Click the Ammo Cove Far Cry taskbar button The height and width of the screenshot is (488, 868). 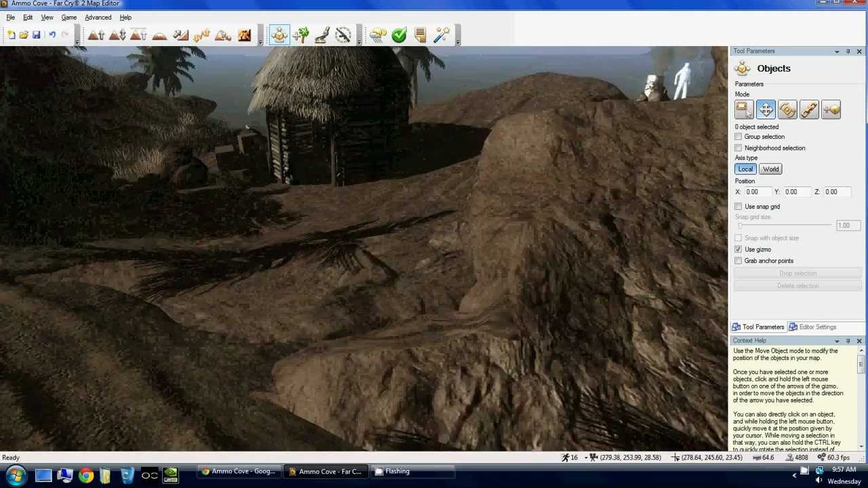pos(325,472)
